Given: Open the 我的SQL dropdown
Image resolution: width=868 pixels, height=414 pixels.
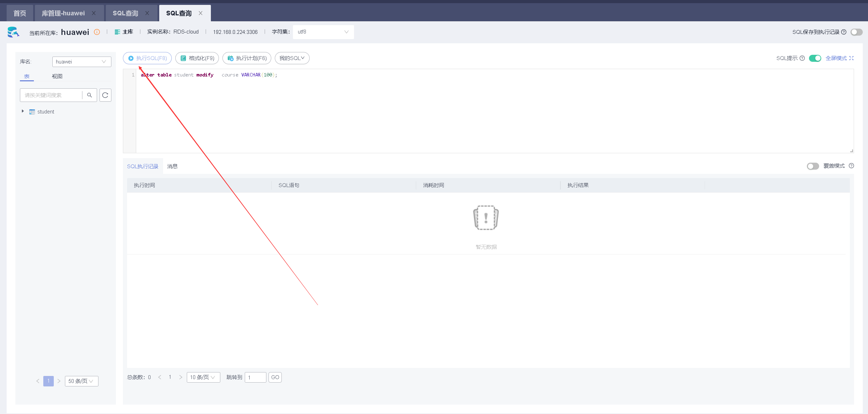Looking at the screenshot, I should click(x=292, y=58).
